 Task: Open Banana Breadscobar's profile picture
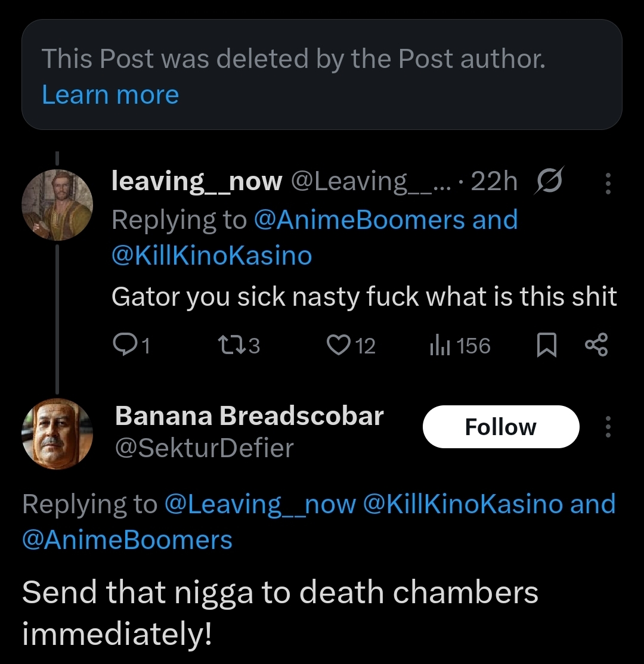57,434
